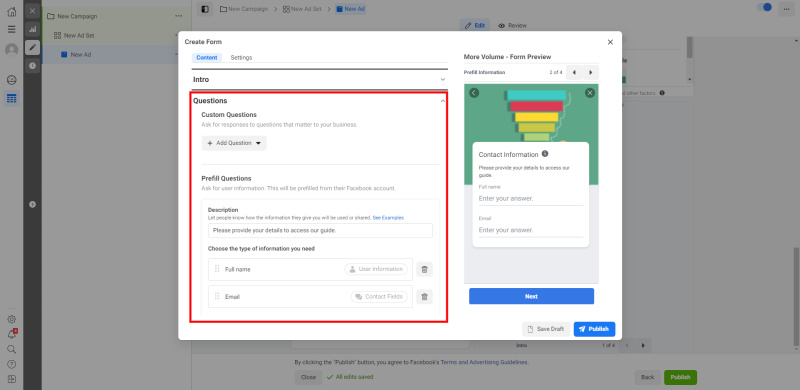
Task: Close the editor panel with X icon
Action: coord(33,11)
